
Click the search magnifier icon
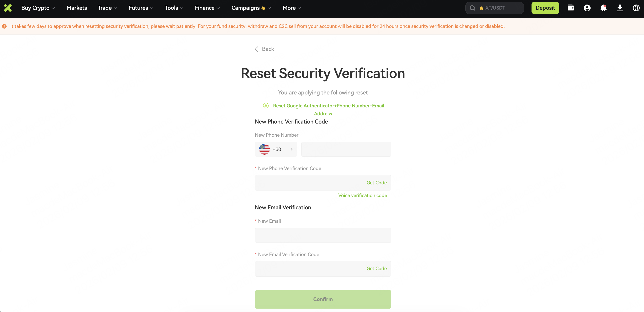[x=472, y=8]
